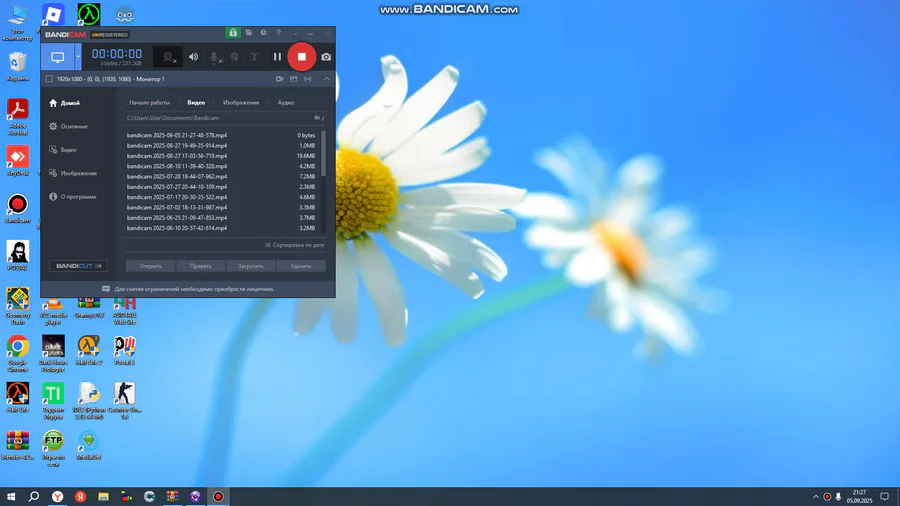Select the Adobe Acrobat desktop icon
The width and height of the screenshot is (900, 506).
coord(18,117)
